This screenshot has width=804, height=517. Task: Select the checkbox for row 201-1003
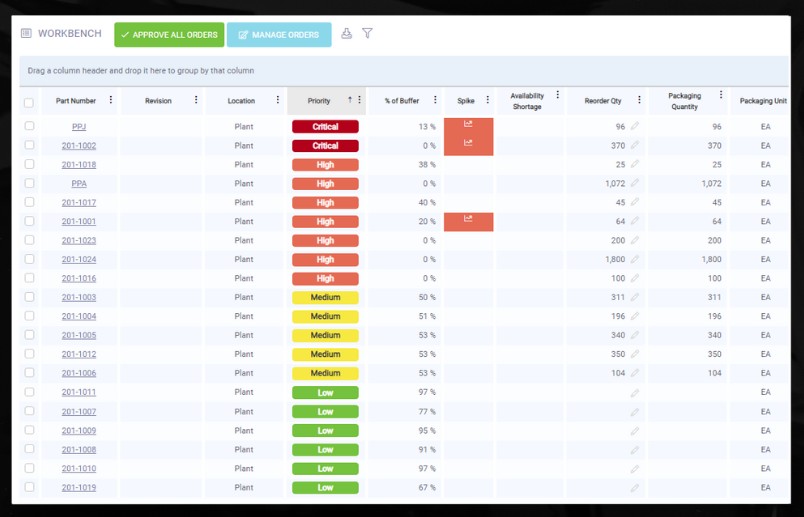click(29, 297)
